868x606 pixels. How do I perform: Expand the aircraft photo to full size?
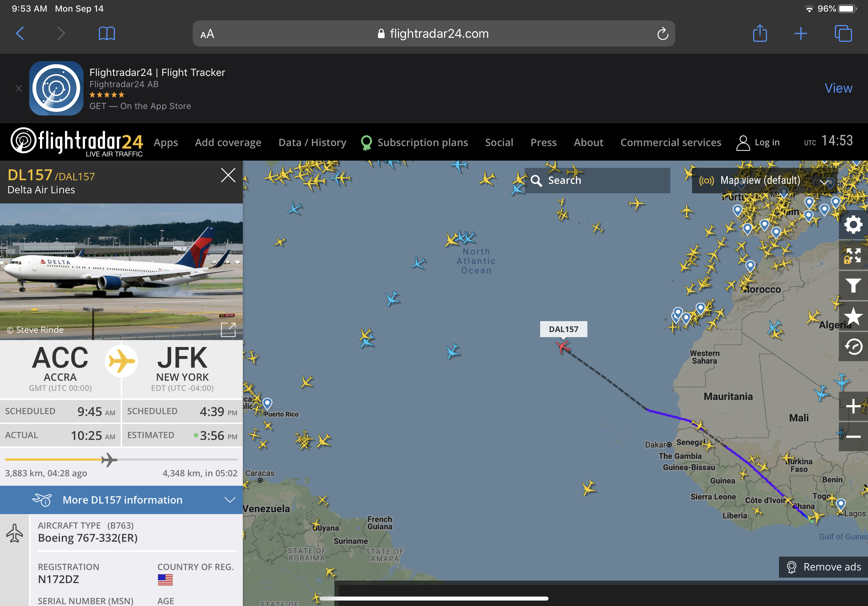pyautogui.click(x=228, y=330)
